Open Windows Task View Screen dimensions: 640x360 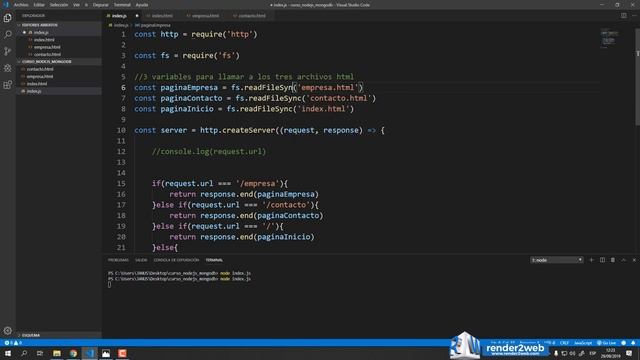pos(40,353)
